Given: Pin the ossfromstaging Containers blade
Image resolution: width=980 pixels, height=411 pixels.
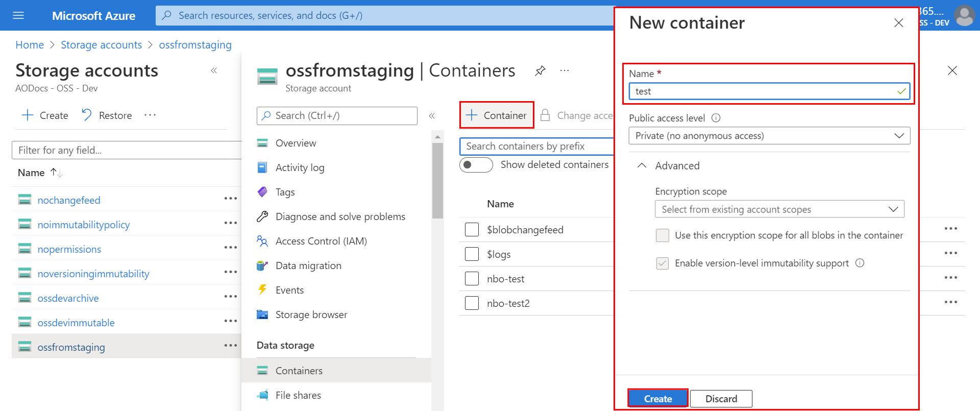Looking at the screenshot, I should click(x=540, y=70).
